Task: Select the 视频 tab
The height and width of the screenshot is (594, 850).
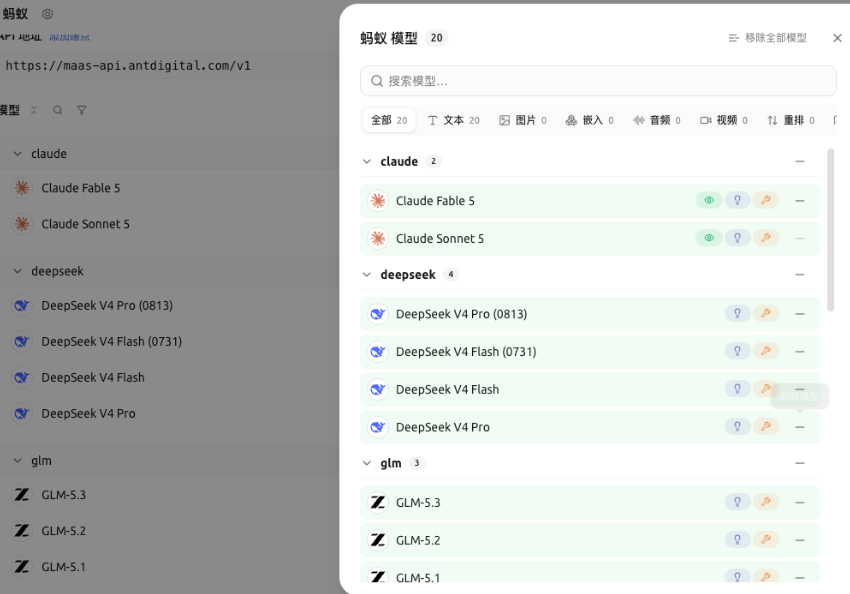Action: 724,120
